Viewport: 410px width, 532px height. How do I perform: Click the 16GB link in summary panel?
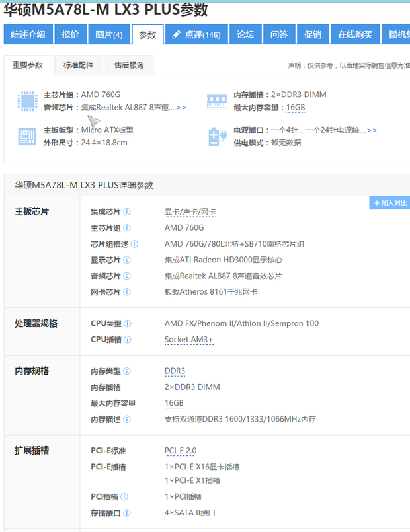click(296, 108)
